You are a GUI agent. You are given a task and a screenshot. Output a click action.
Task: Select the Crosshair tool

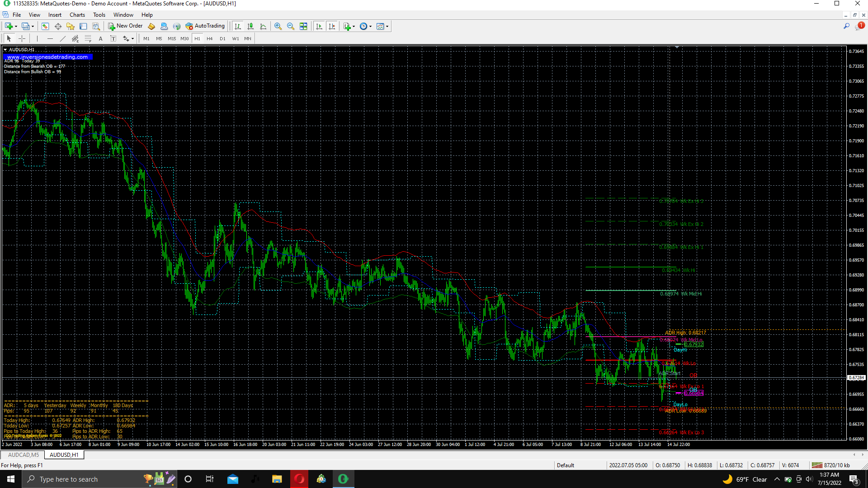click(22, 39)
